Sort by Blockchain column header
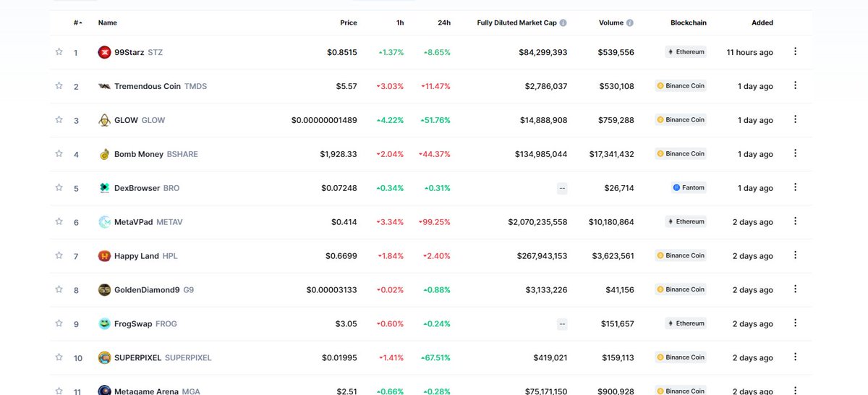This screenshot has height=395, width=868. coord(689,22)
